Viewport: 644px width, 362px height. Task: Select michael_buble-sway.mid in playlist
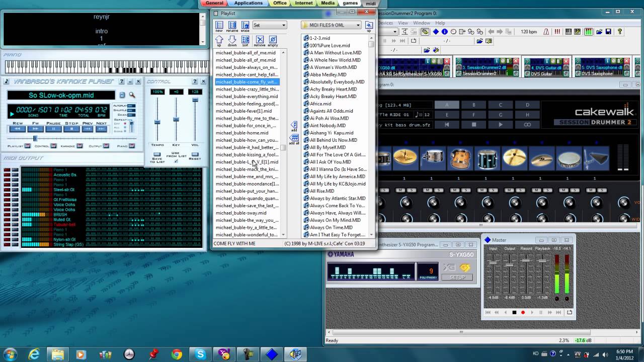(247, 213)
